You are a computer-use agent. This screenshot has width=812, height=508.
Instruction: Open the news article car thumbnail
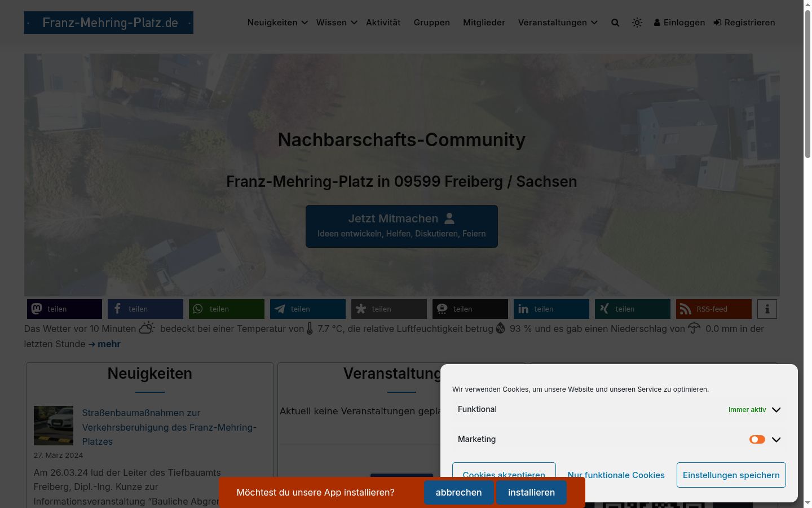tap(54, 426)
